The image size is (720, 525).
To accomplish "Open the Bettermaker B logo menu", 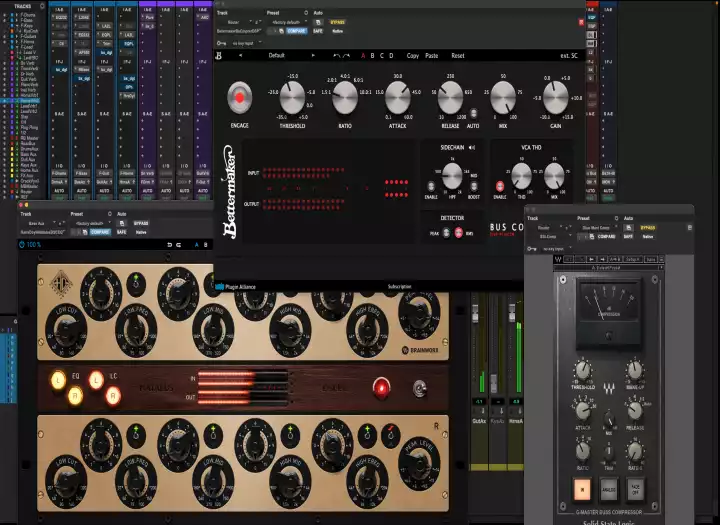I will (x=219, y=56).
